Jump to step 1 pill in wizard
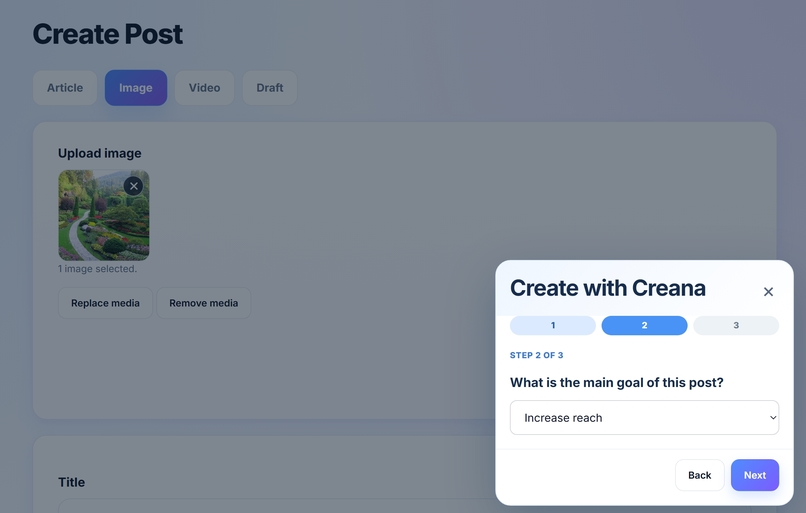Image resolution: width=806 pixels, height=513 pixels. [x=553, y=325]
